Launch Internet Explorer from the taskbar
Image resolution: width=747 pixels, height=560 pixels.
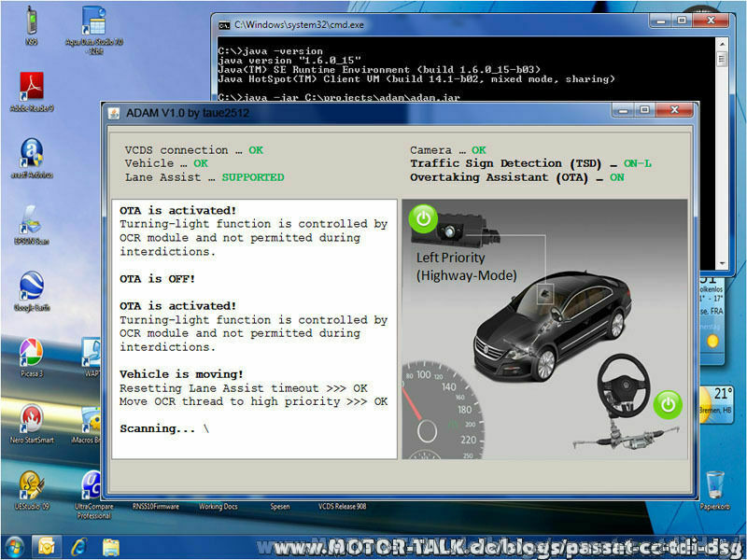point(78,547)
